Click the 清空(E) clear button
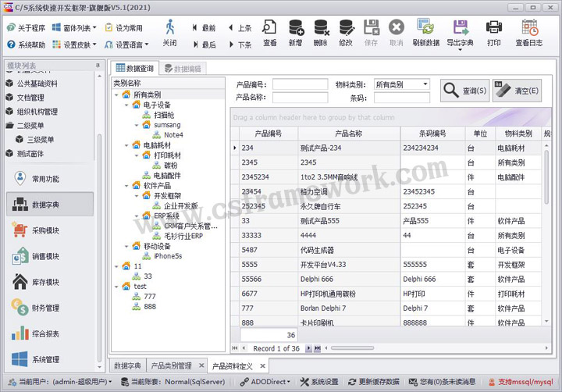562x392 pixels. click(517, 91)
